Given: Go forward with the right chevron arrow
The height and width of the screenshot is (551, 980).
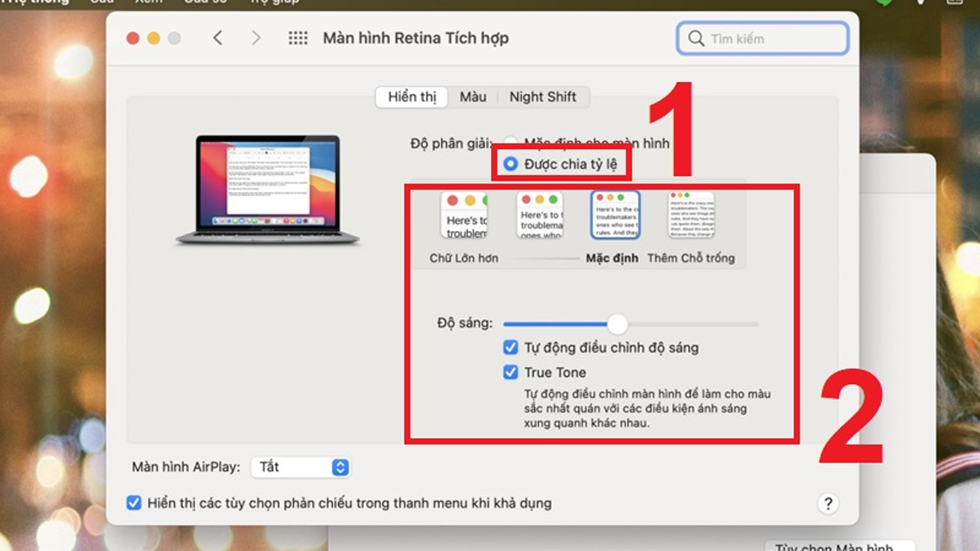Looking at the screenshot, I should [256, 38].
